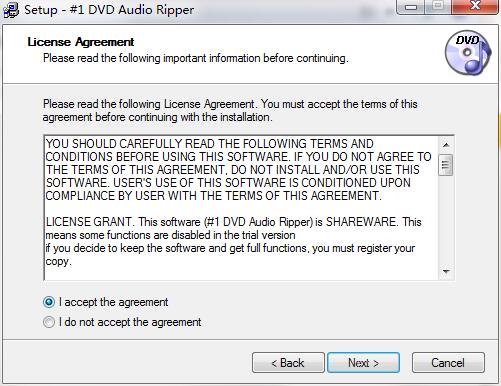501x386 pixels.
Task: Click the empty scrollbar track below the thumb
Action: tap(446, 219)
